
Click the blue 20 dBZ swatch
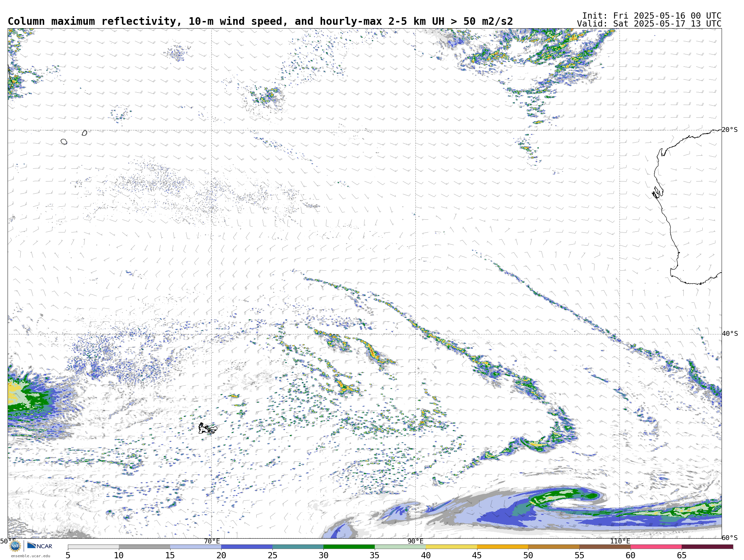247,547
